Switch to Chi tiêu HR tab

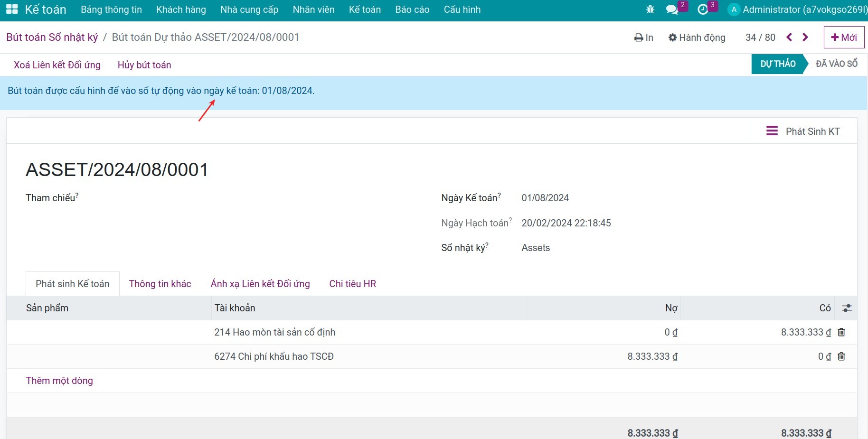pos(352,284)
